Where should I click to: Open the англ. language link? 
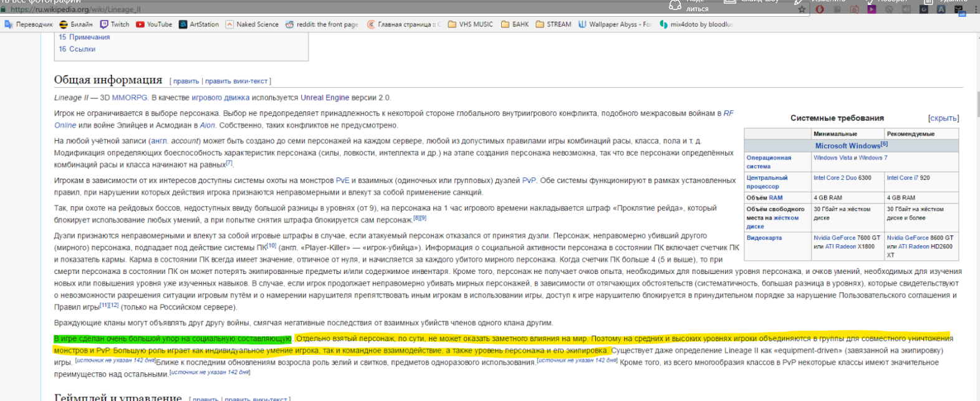(160, 141)
